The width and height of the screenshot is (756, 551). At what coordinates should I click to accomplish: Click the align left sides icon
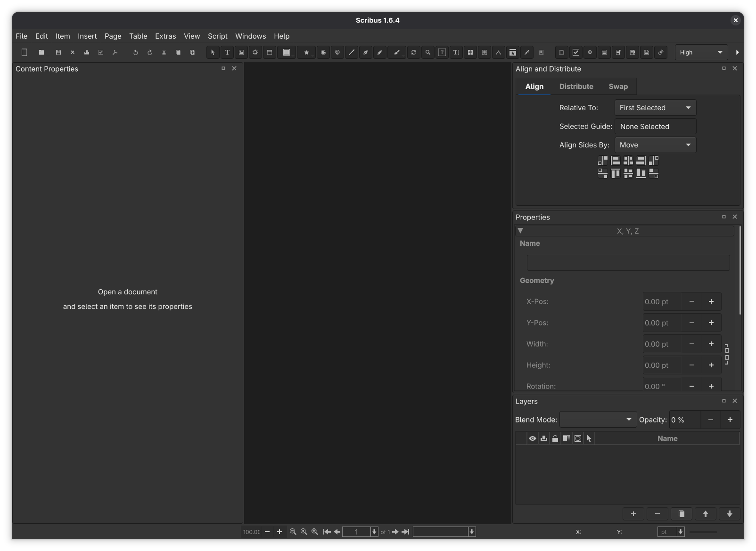pos(616,161)
